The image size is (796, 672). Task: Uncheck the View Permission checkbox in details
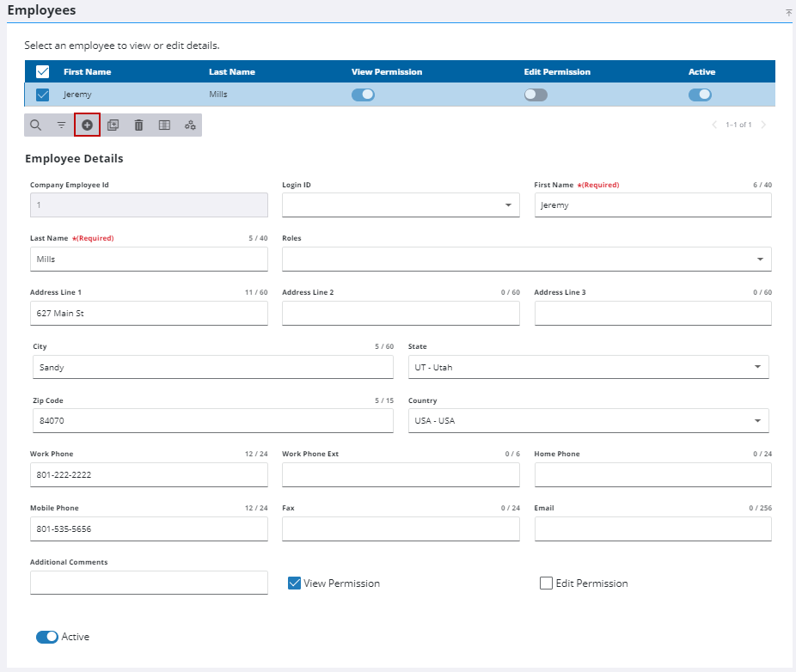[x=295, y=583]
